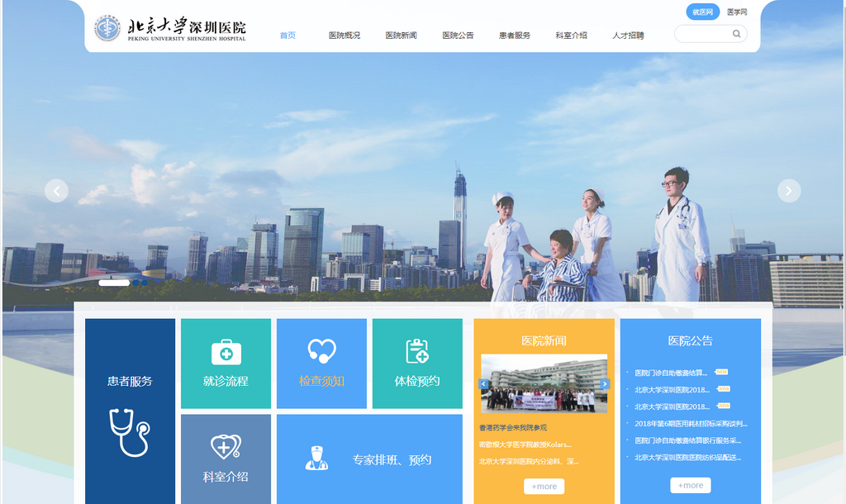Open the 医院概况 menu
846x504 pixels.
[344, 36]
